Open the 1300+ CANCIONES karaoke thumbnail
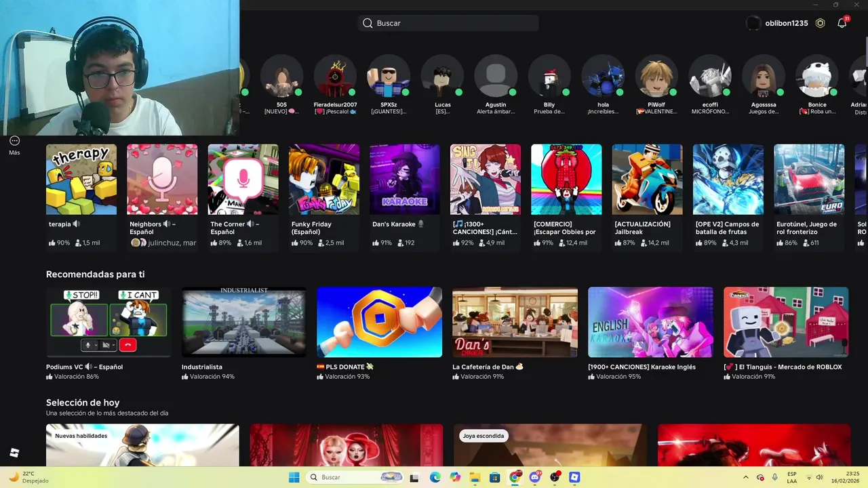Screen dimensions: 868x488 coord(486,180)
